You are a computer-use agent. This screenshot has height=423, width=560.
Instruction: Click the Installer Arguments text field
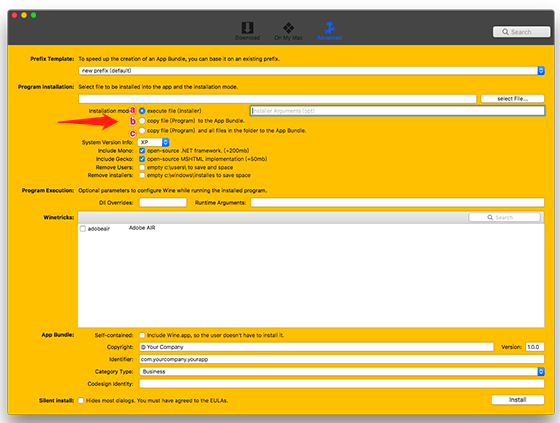[x=397, y=111]
